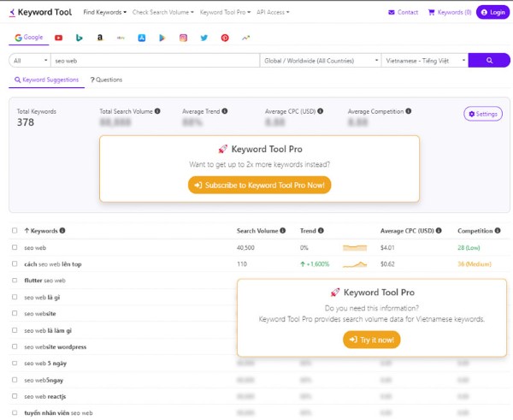Click the purple search magnifier button
Screen dimensions: 513x420
(489, 60)
